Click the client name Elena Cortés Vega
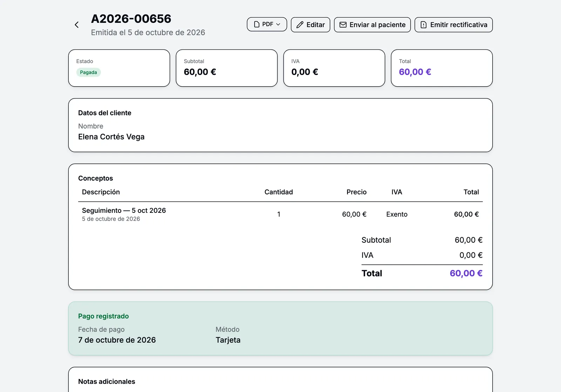 [x=111, y=137]
